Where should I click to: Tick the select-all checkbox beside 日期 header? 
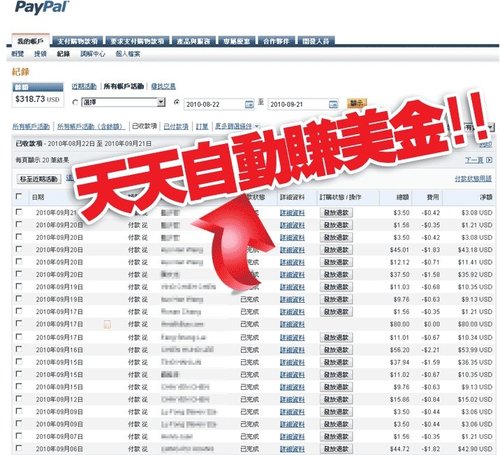tap(19, 196)
